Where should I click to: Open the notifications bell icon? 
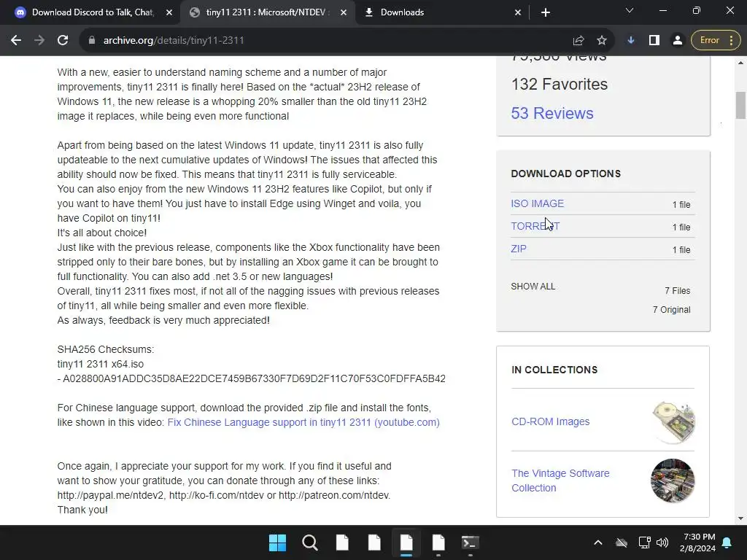point(727,542)
